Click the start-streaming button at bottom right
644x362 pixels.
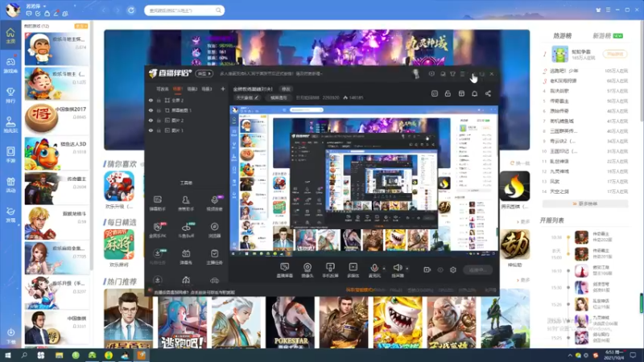[x=478, y=270]
